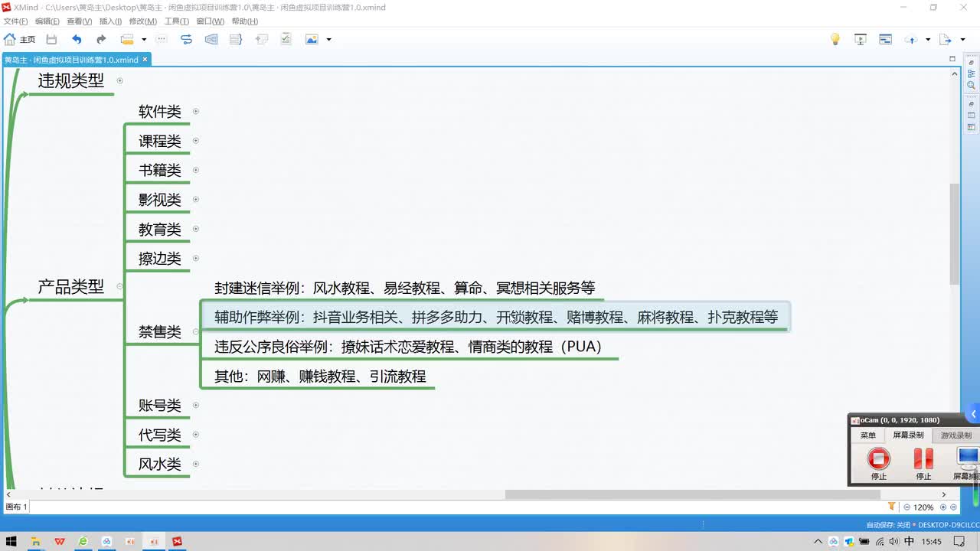Restore the upper right sidebar panel group
980x551 pixels.
tap(972, 63)
